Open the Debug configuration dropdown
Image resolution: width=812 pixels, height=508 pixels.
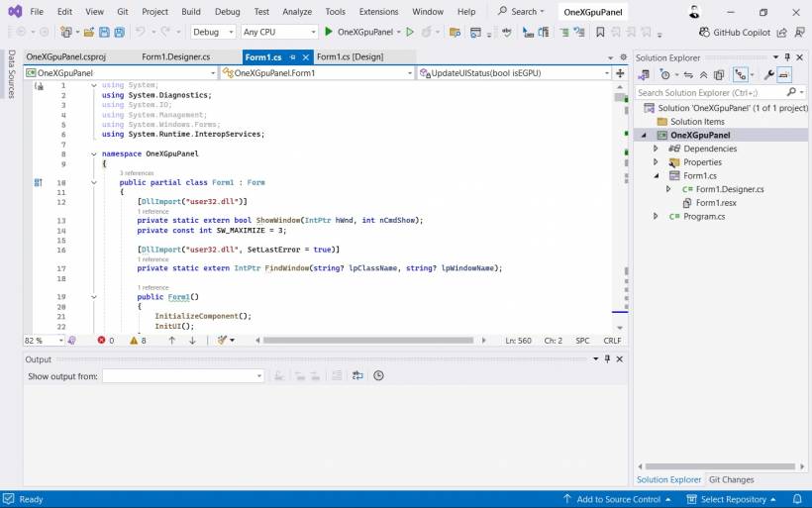(x=212, y=32)
